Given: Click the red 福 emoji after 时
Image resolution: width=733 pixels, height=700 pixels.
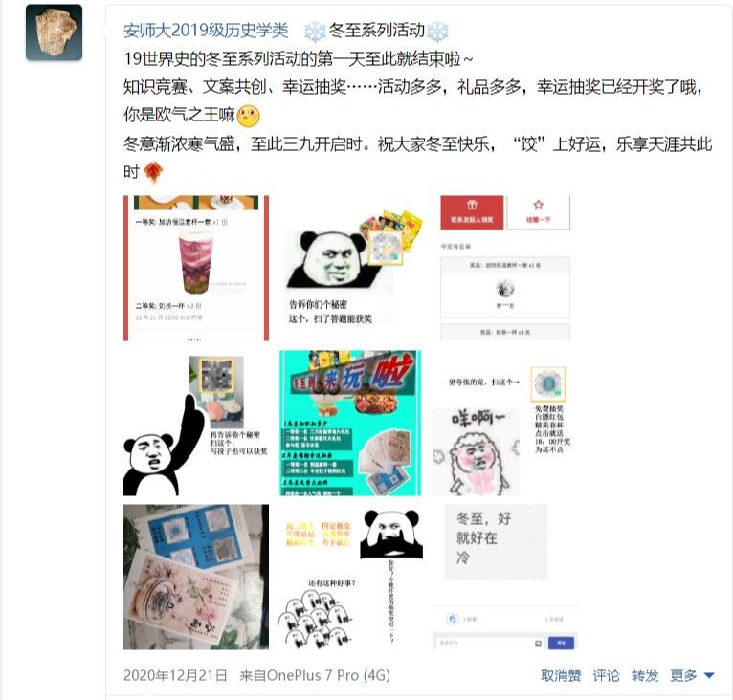Looking at the screenshot, I should (x=153, y=172).
